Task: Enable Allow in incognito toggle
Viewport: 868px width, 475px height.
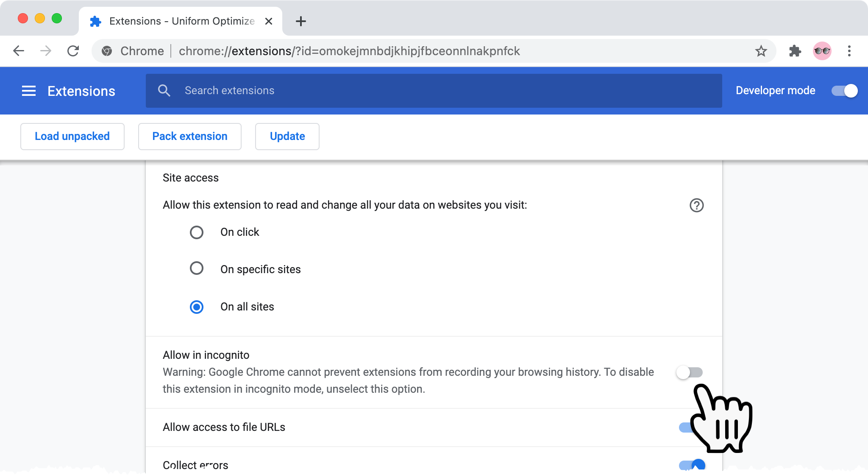Action: [689, 372]
